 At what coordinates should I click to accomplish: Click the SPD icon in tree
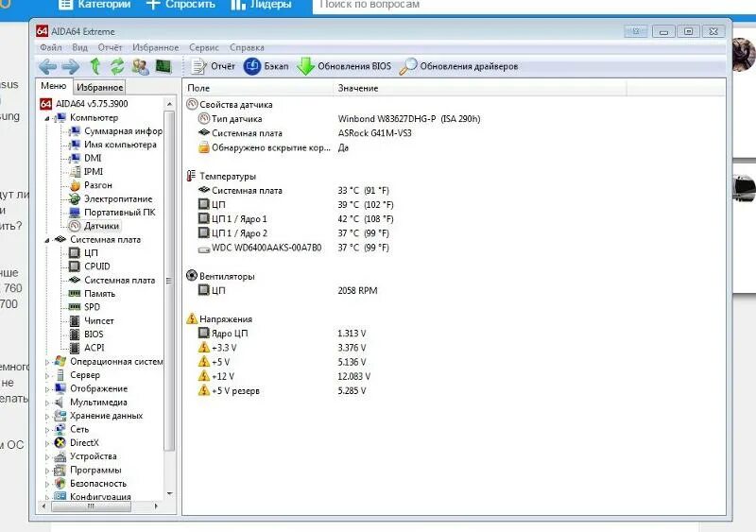coord(75,307)
